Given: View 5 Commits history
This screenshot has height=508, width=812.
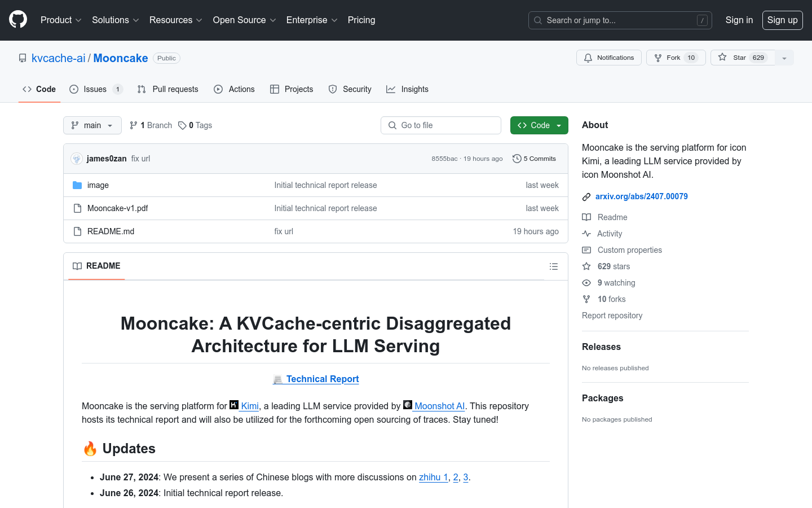Looking at the screenshot, I should coord(534,159).
